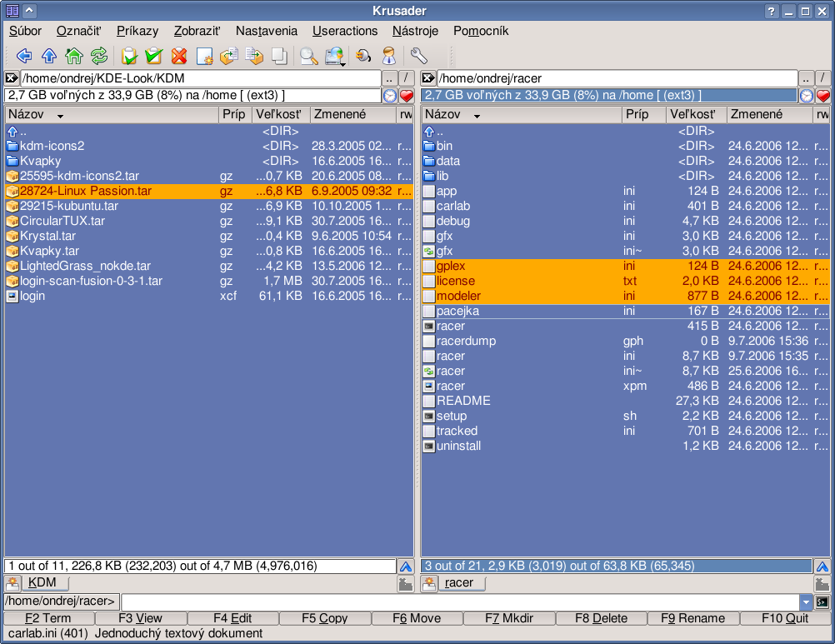Open network connection dropdown icon
The height and width of the screenshot is (644, 835).
(x=334, y=56)
